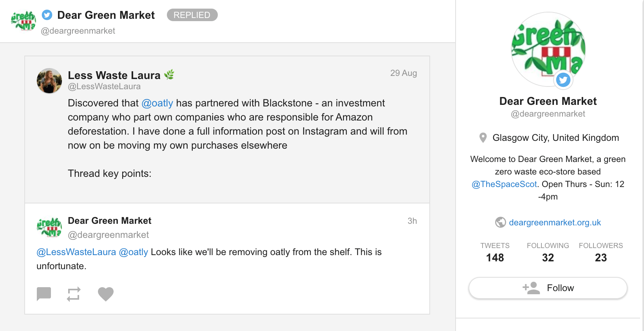
Task: Click the 3h timestamp on reply
Action: 412,221
